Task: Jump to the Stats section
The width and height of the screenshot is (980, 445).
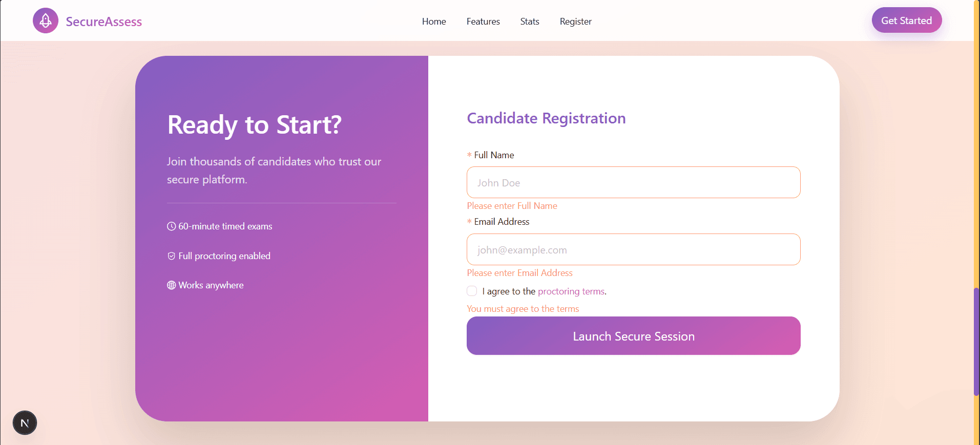Action: click(x=530, y=22)
